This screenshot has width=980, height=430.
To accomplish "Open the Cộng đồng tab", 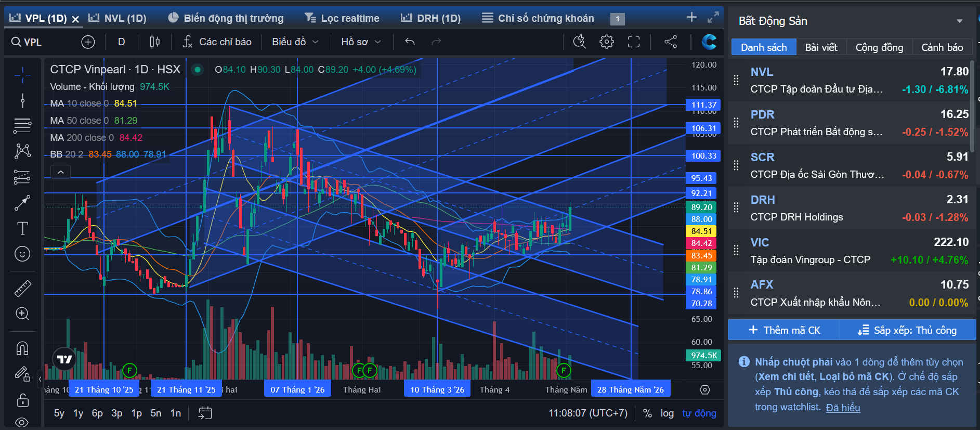I will (880, 47).
